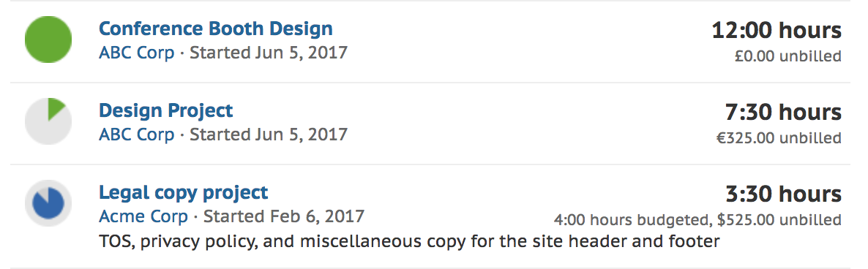Click the £0.00 unbilled amount
868x269 pixels.
click(x=788, y=56)
